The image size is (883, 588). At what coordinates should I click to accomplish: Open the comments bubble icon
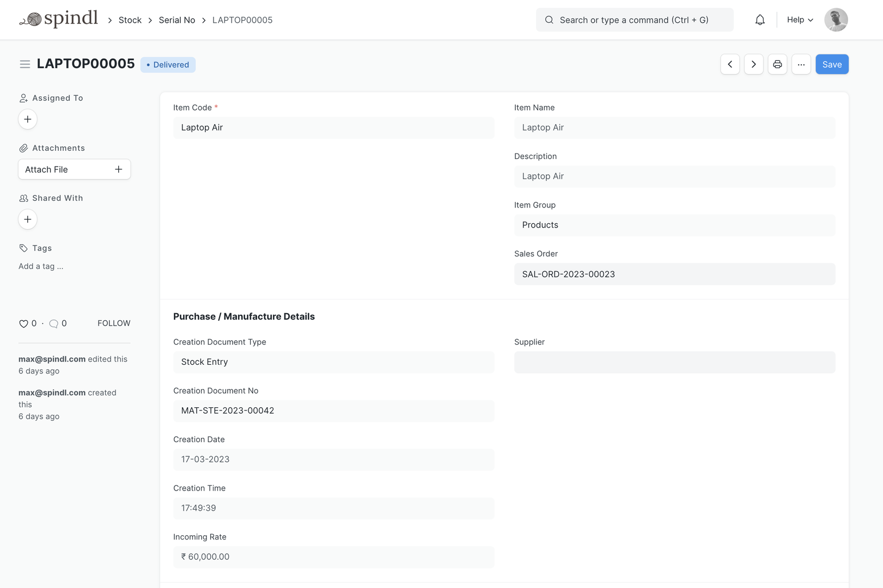pos(53,323)
